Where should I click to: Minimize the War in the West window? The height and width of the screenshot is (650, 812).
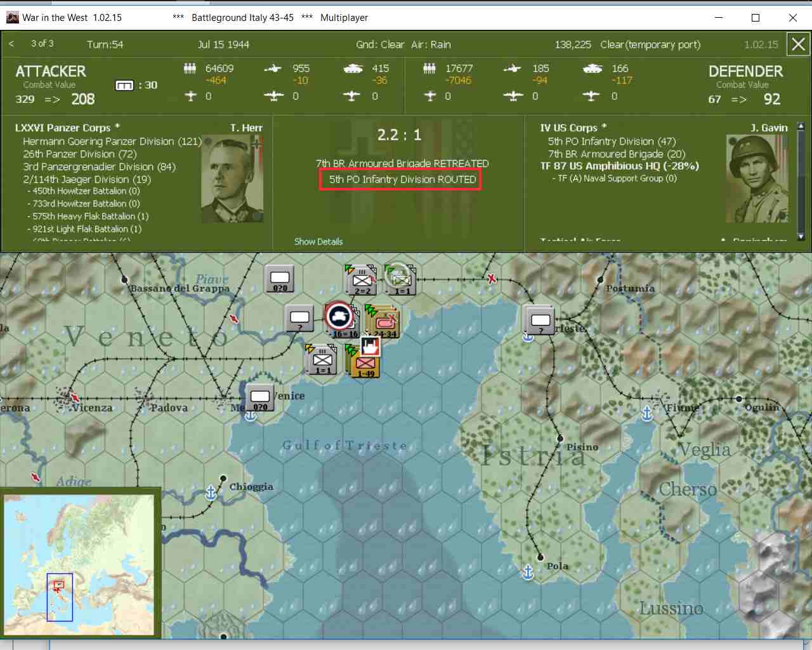click(x=719, y=18)
